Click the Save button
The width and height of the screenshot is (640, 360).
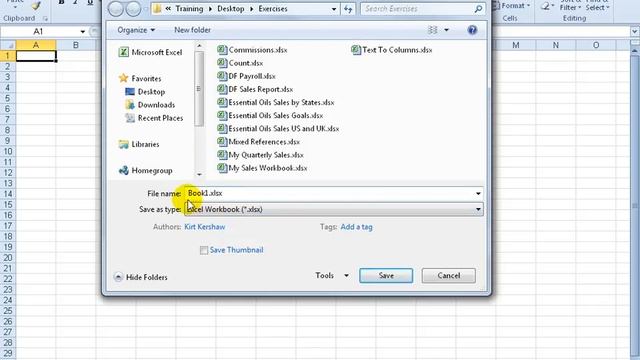[386, 276]
